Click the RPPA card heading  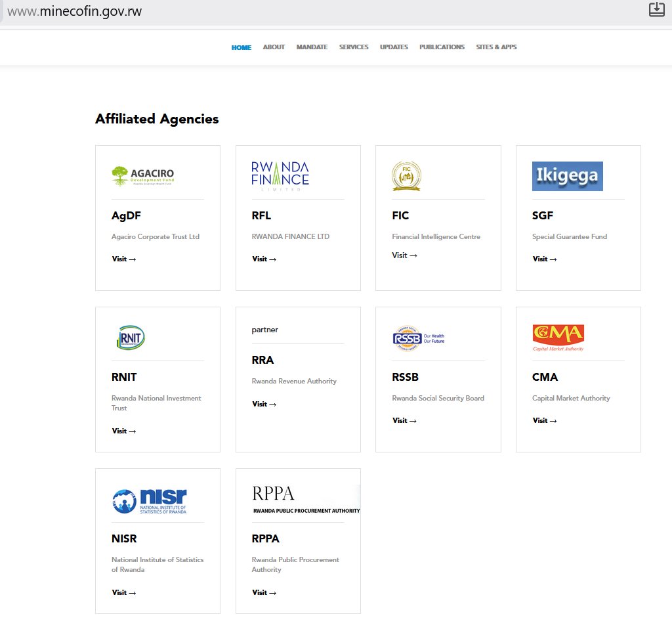click(265, 539)
